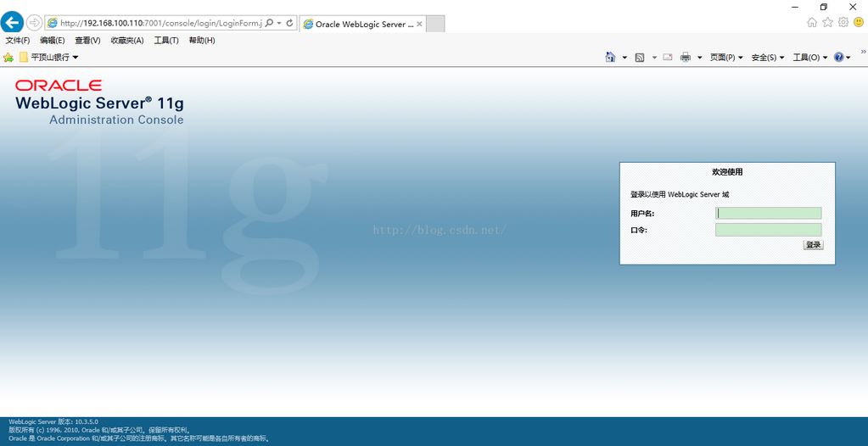Click the 用户名 input field
The height and width of the screenshot is (446, 868).
(x=769, y=213)
